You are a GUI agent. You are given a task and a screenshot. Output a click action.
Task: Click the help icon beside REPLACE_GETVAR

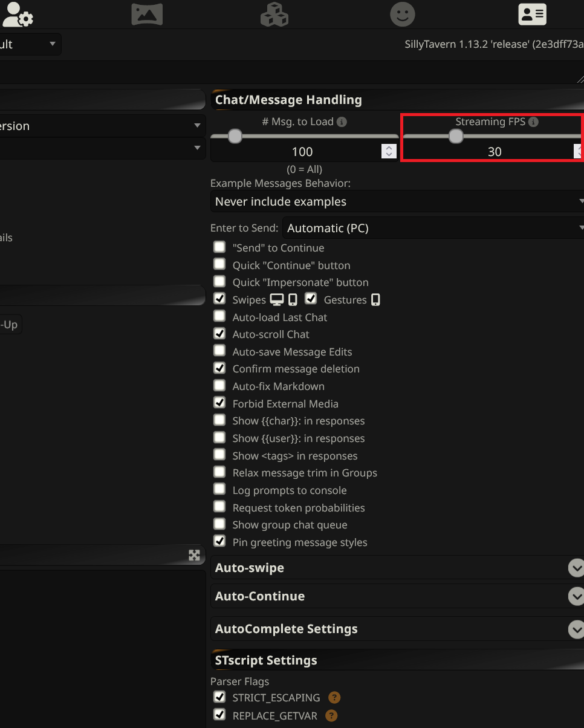pos(331,716)
